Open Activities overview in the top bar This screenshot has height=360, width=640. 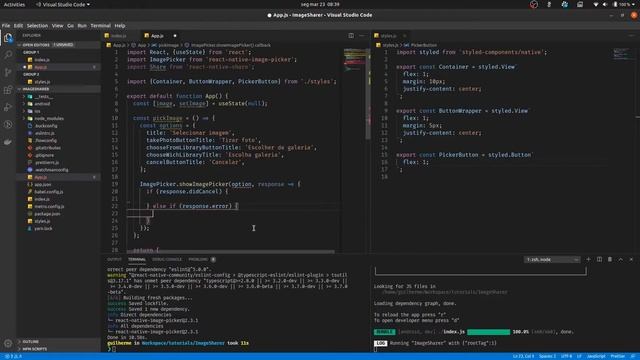(x=14, y=4)
